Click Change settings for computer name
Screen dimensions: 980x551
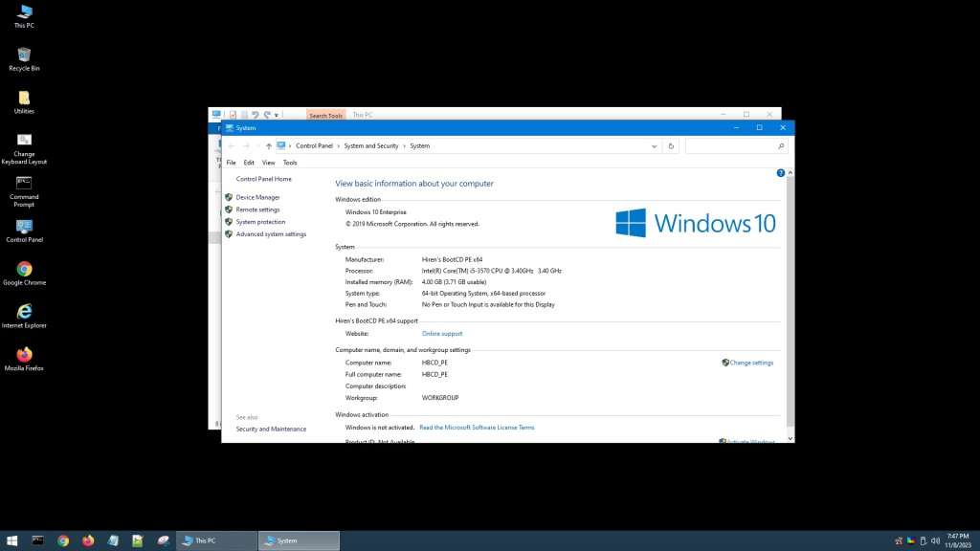point(751,363)
